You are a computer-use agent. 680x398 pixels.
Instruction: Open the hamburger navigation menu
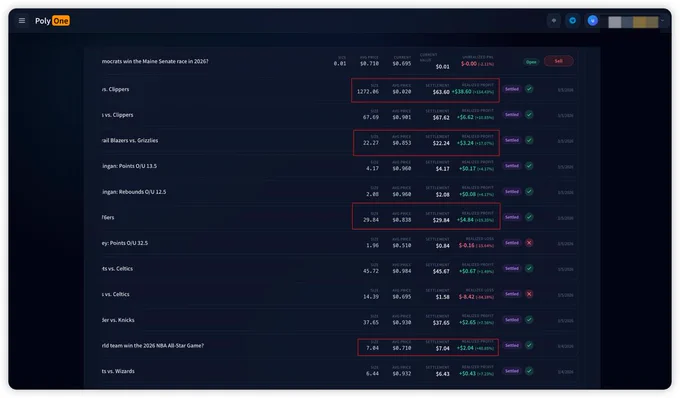pyautogui.click(x=22, y=20)
